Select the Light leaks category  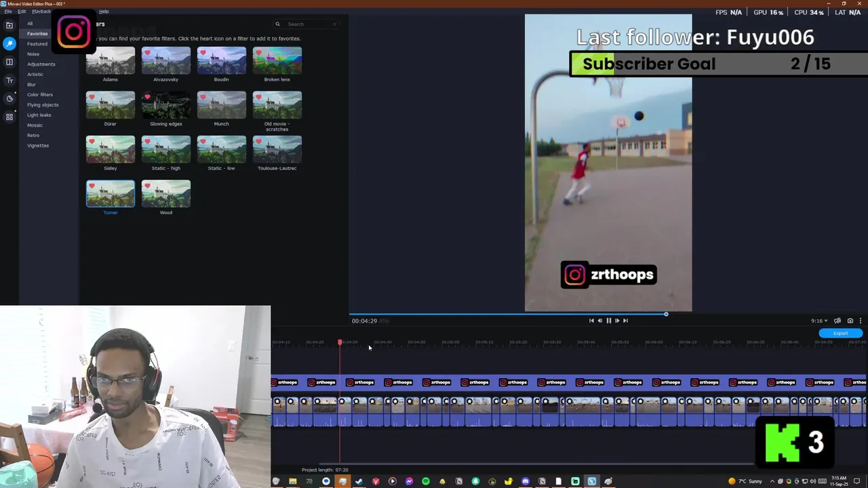pos(39,115)
